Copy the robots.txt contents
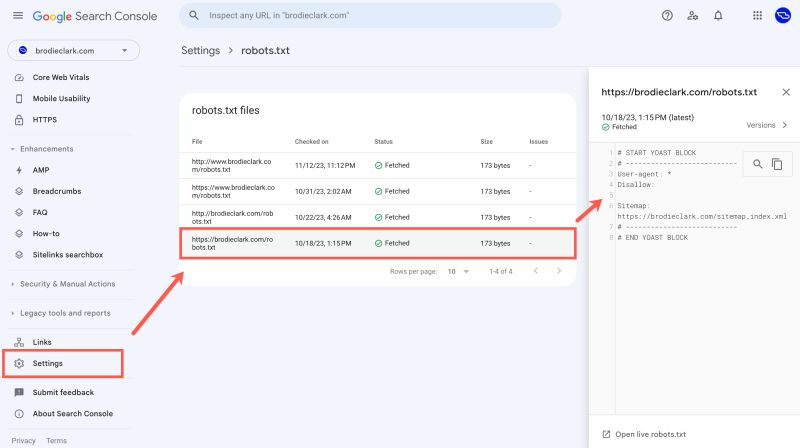 [x=777, y=164]
